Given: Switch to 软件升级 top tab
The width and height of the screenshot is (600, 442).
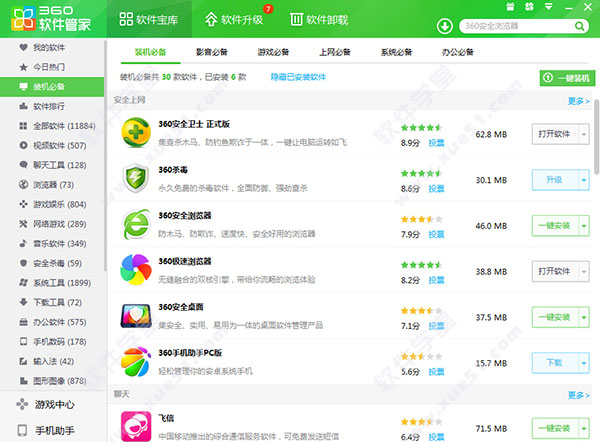Looking at the screenshot, I should [234, 19].
